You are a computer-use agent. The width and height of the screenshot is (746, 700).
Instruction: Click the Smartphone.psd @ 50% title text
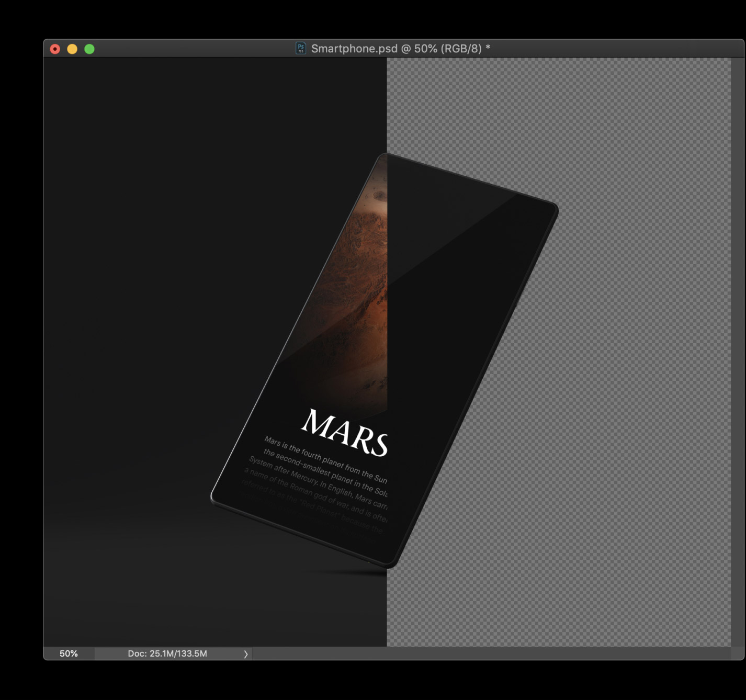pyautogui.click(x=401, y=49)
